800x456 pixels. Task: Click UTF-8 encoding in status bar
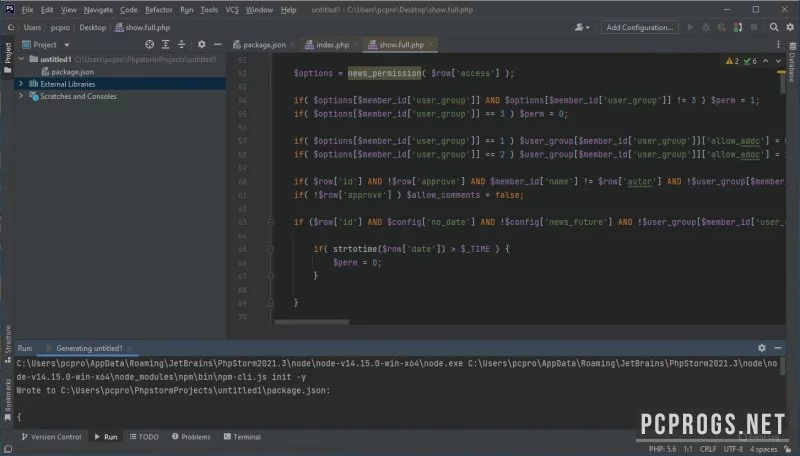[733, 449]
